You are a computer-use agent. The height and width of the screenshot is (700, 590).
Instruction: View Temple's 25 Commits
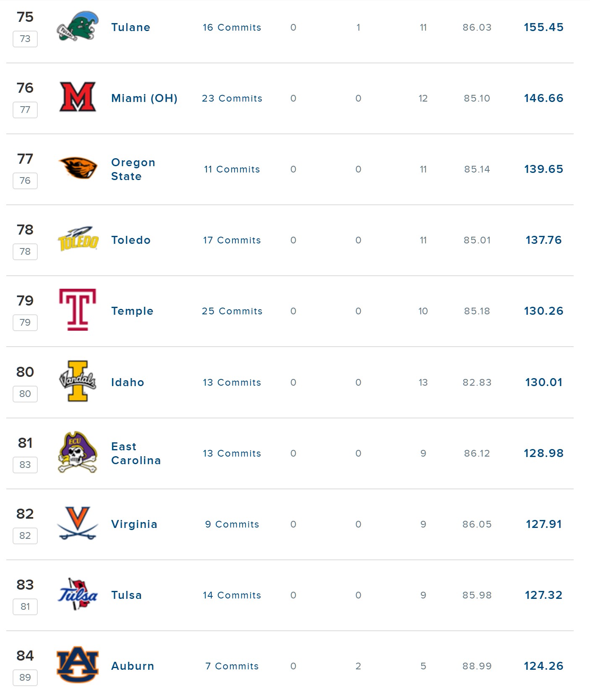pyautogui.click(x=232, y=311)
